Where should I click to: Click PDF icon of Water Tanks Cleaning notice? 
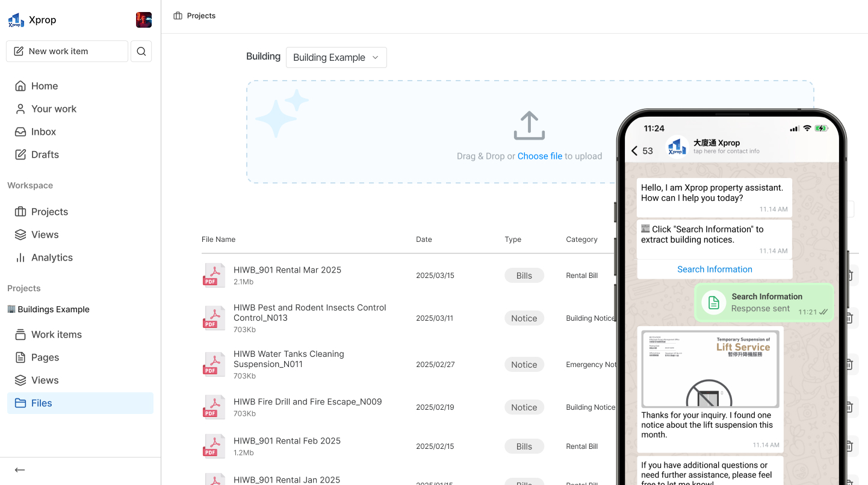(x=214, y=364)
